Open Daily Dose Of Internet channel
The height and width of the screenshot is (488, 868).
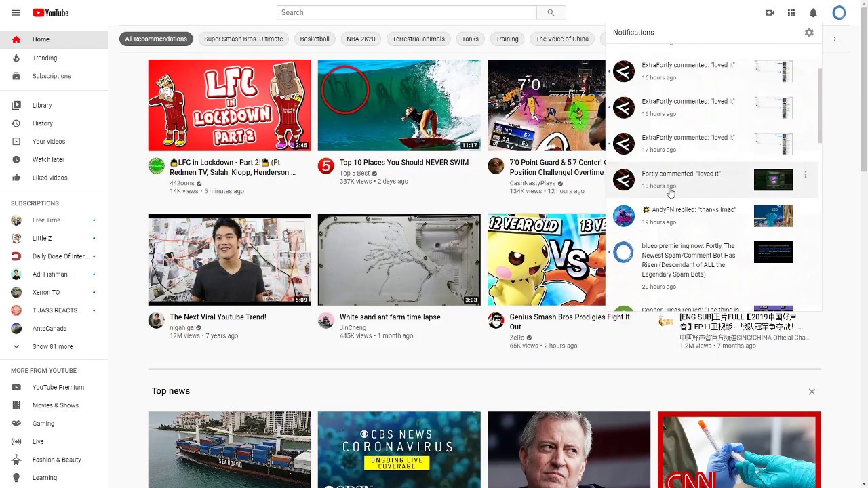click(54, 256)
